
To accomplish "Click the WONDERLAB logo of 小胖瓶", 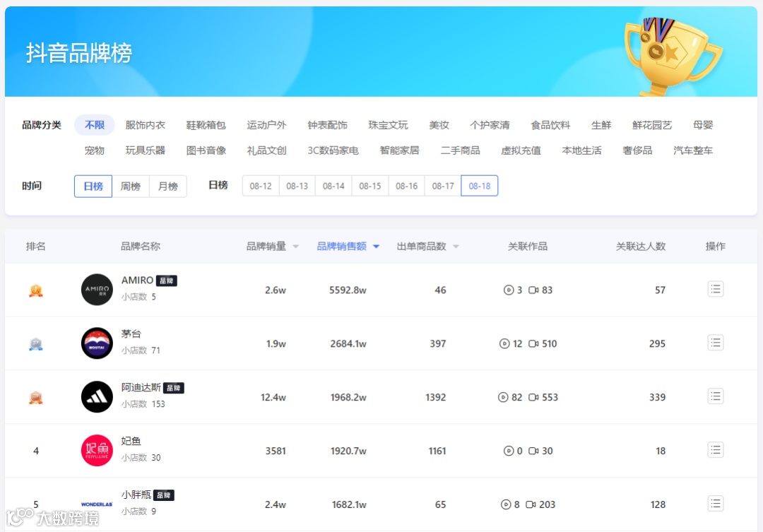I will pos(97,504).
